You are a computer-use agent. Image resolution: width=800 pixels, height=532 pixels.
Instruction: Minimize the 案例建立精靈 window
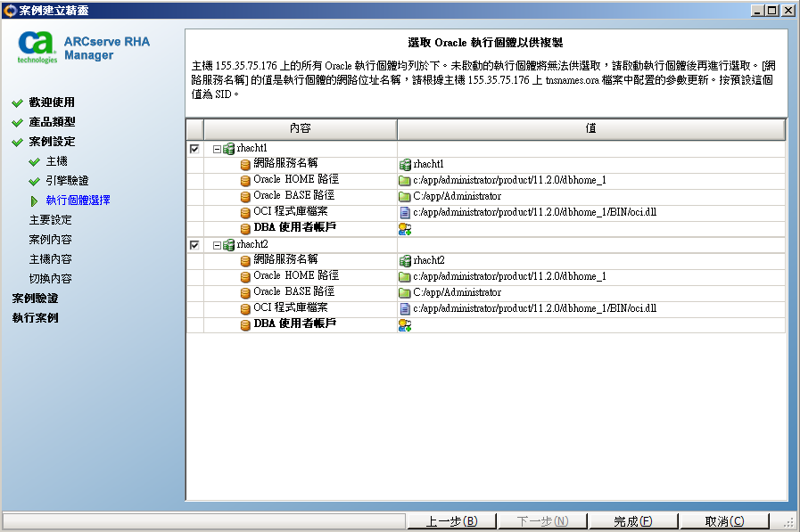(758, 10)
